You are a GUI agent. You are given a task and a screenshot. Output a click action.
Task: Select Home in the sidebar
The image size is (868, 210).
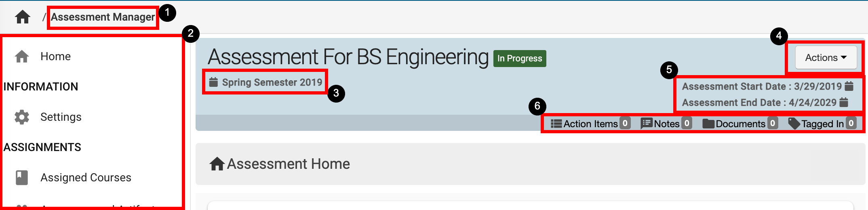pyautogui.click(x=55, y=57)
